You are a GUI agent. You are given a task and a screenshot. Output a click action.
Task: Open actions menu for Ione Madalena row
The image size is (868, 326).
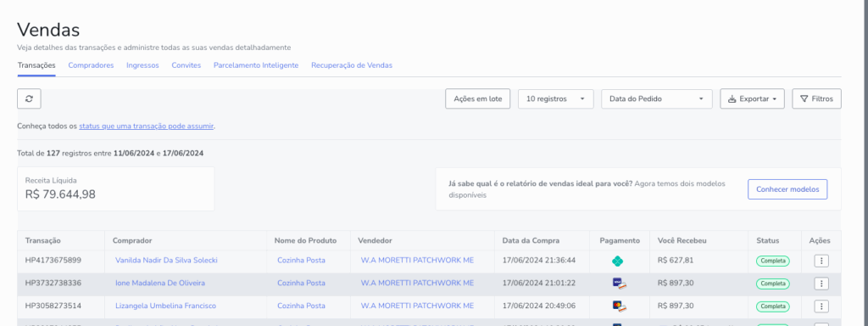(821, 284)
